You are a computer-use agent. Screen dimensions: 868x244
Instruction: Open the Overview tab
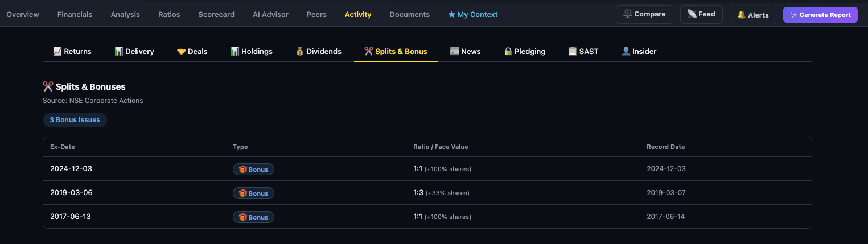pos(23,14)
